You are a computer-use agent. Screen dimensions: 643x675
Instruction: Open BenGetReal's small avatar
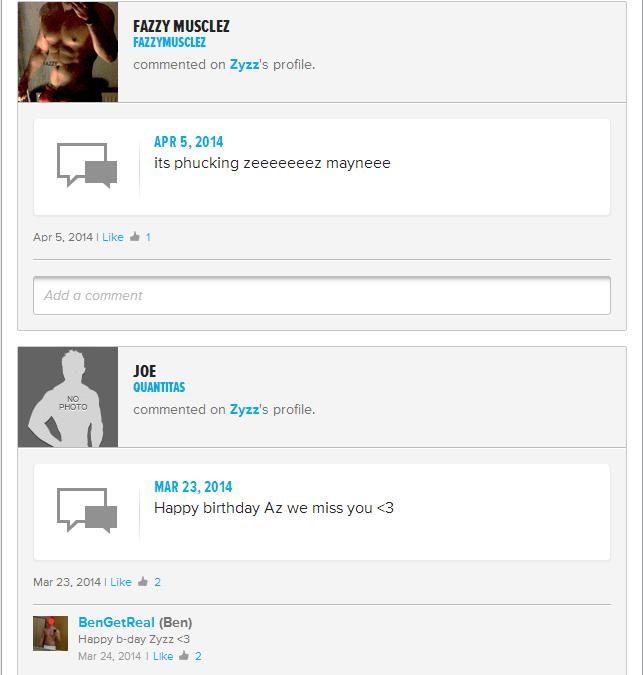tap(50, 633)
